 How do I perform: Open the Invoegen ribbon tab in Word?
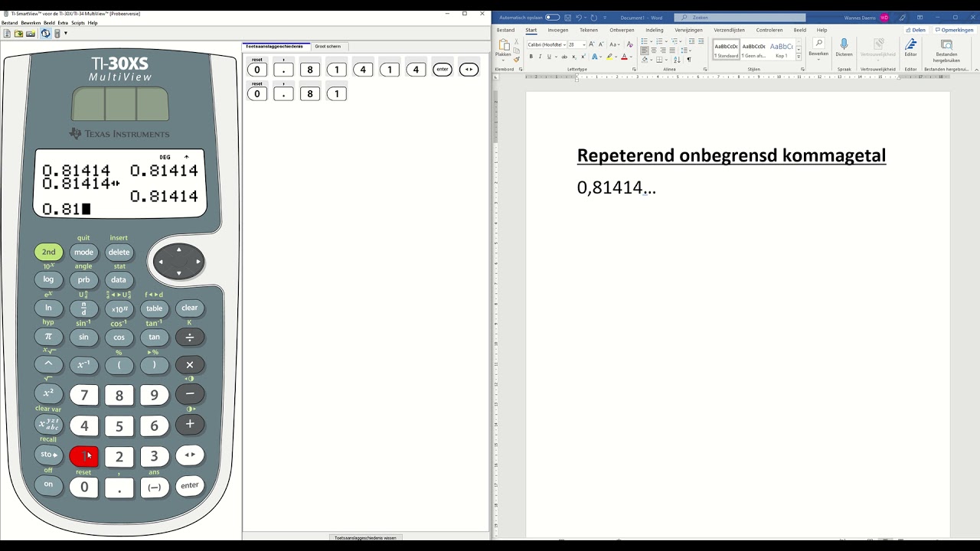click(557, 31)
